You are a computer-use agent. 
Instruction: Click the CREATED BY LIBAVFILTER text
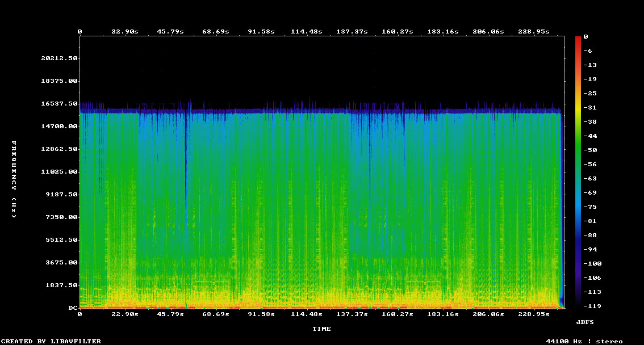coord(51,341)
